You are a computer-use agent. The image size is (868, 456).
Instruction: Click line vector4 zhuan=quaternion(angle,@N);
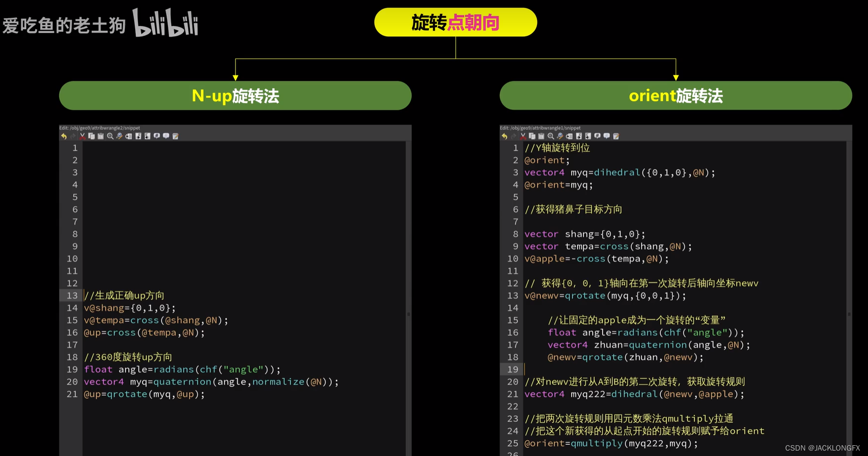(649, 345)
